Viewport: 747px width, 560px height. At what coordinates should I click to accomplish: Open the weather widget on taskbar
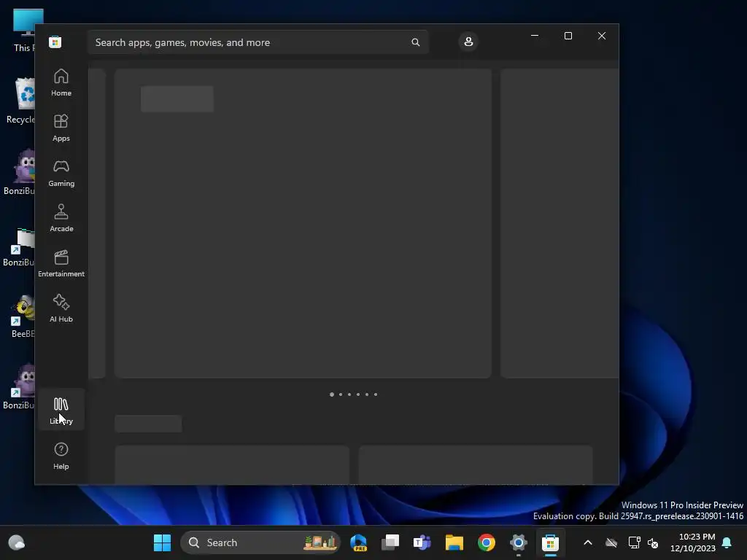pyautogui.click(x=17, y=542)
